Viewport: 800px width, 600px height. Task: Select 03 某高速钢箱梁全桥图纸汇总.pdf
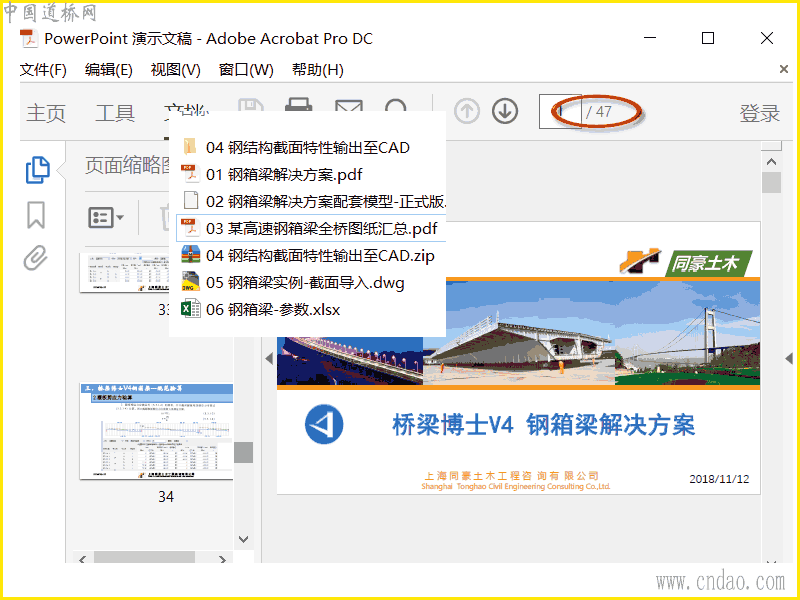pyautogui.click(x=311, y=228)
